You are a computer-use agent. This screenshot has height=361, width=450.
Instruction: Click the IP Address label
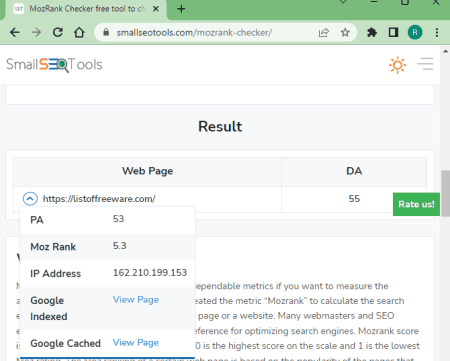pos(55,274)
